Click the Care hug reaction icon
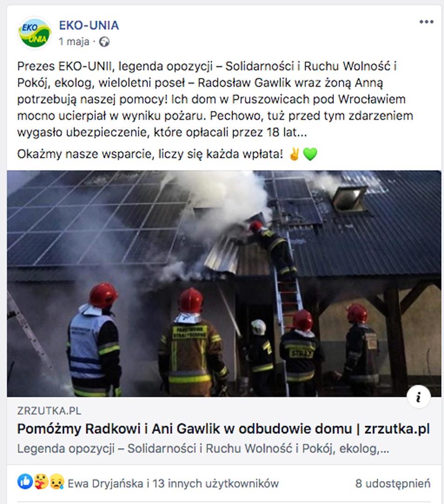 41,482
